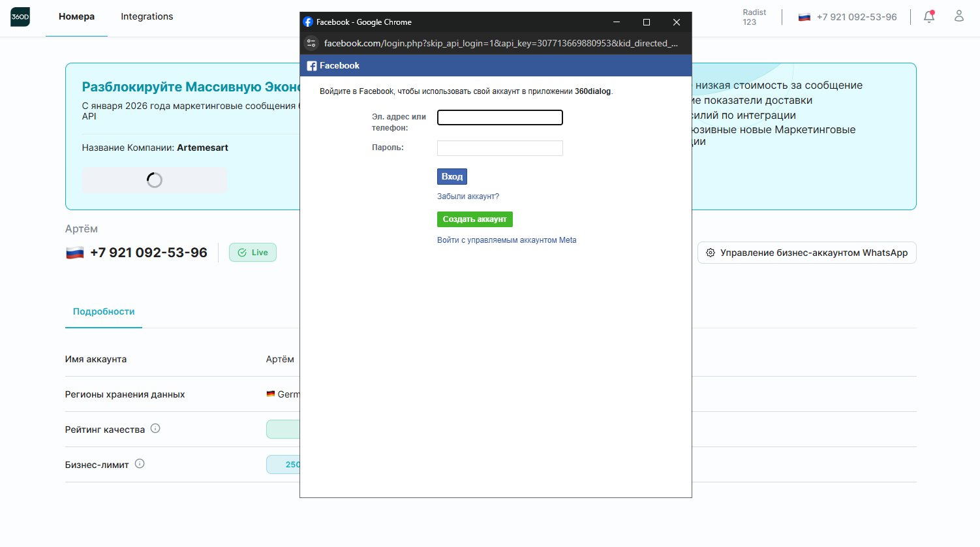Open the Integrations tab

(x=147, y=17)
